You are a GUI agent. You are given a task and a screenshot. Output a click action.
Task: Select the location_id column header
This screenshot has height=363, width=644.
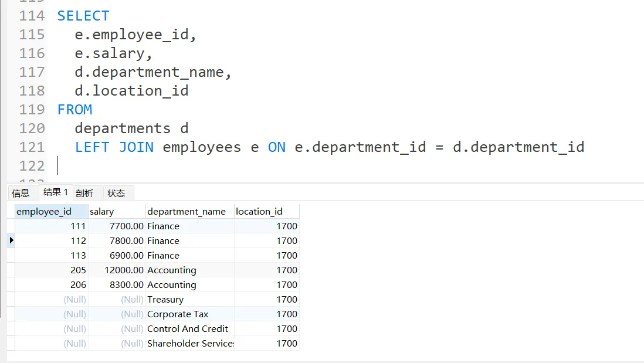(259, 212)
